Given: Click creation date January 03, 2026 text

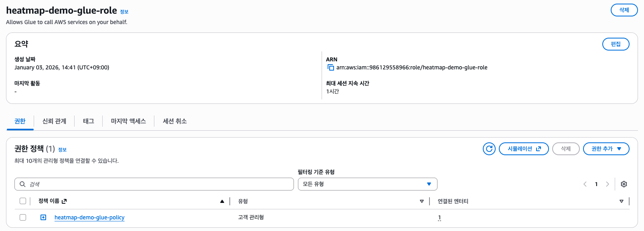Looking at the screenshot, I should pyautogui.click(x=62, y=67).
